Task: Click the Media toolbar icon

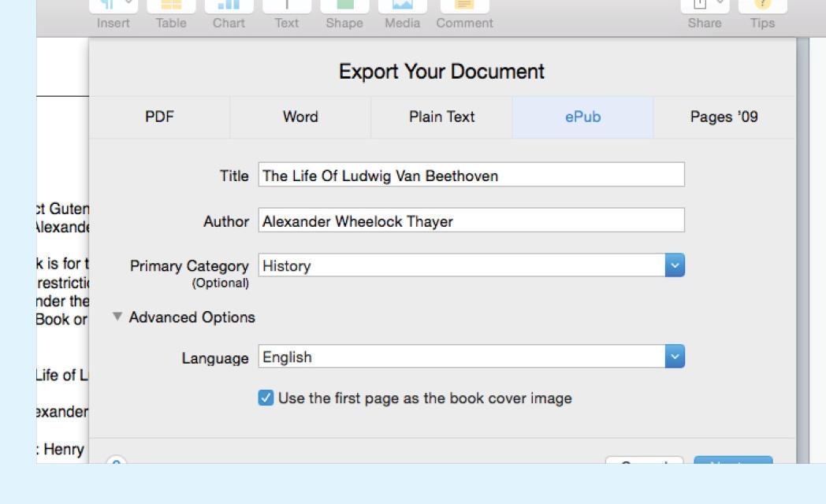Action: [x=403, y=6]
